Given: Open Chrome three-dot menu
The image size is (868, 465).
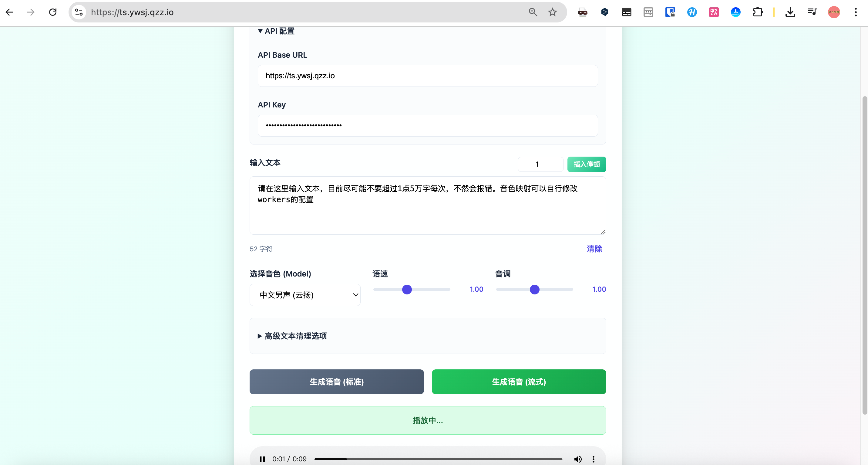Looking at the screenshot, I should 856,12.
